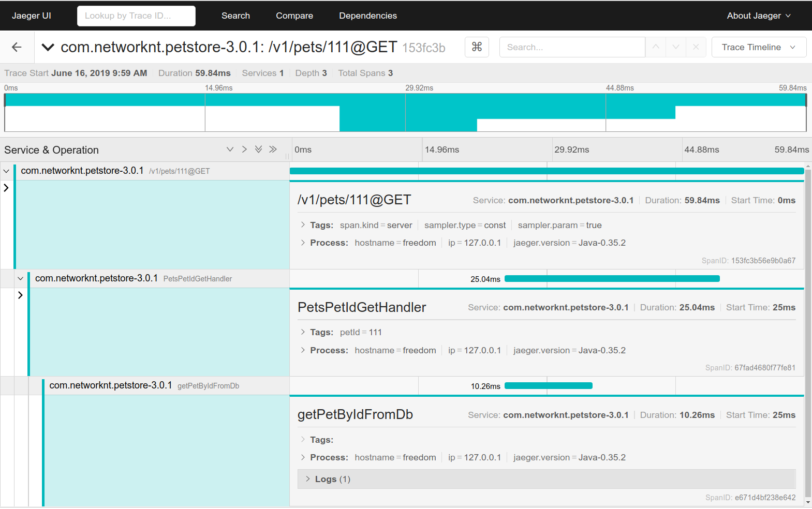Image resolution: width=812 pixels, height=509 pixels.
Task: Expand Tags of PetsPetIdGetHandler span
Action: [321, 332]
